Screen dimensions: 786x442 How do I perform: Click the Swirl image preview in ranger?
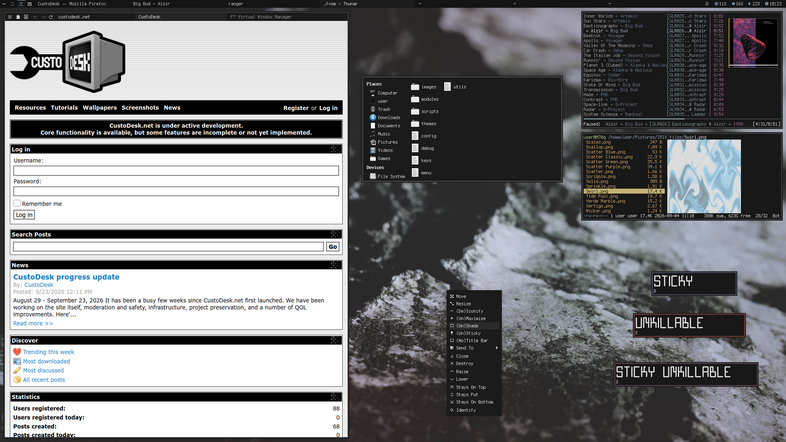coord(703,176)
